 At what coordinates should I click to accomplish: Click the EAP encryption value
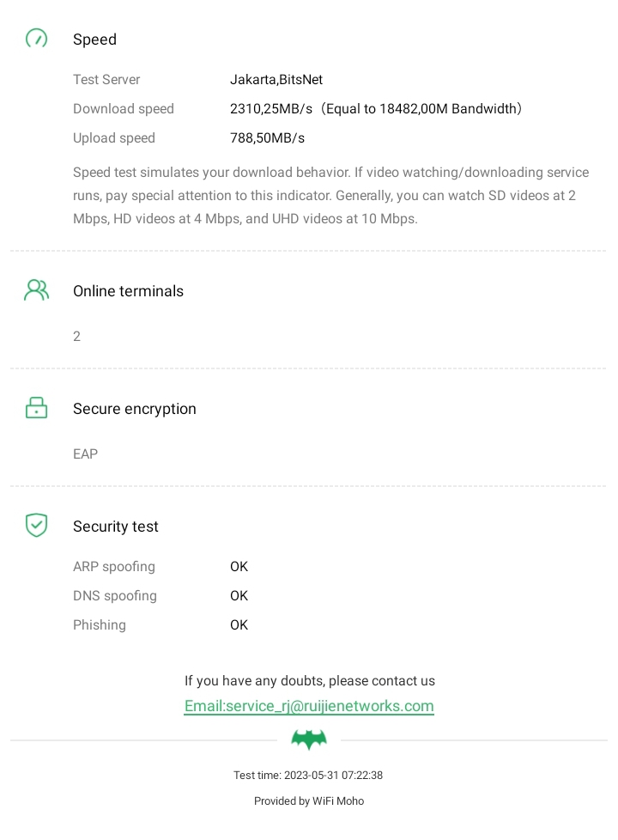click(85, 454)
